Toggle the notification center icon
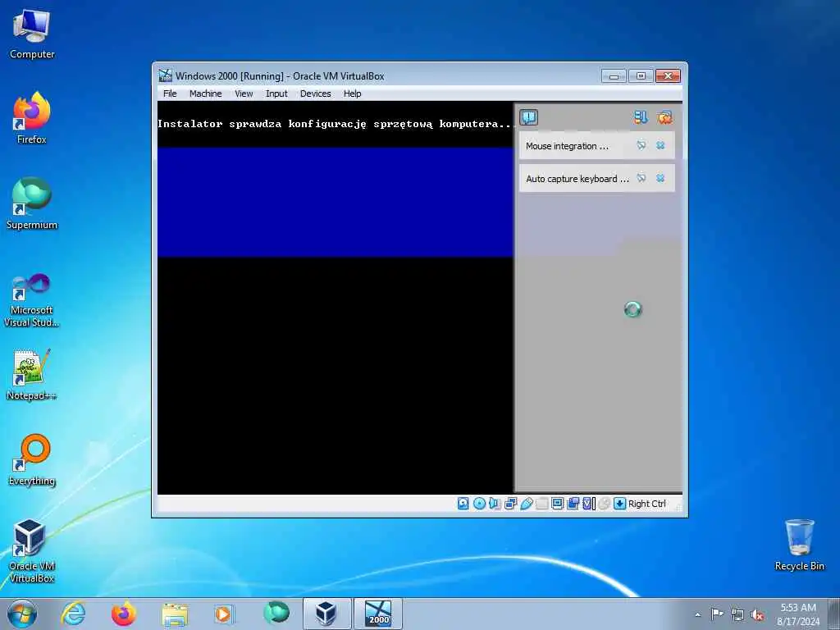 coord(529,117)
